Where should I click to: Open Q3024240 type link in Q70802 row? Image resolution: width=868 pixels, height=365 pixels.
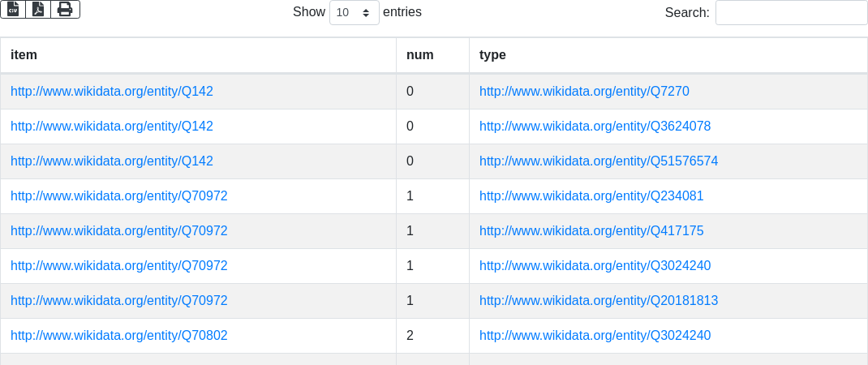595,336
